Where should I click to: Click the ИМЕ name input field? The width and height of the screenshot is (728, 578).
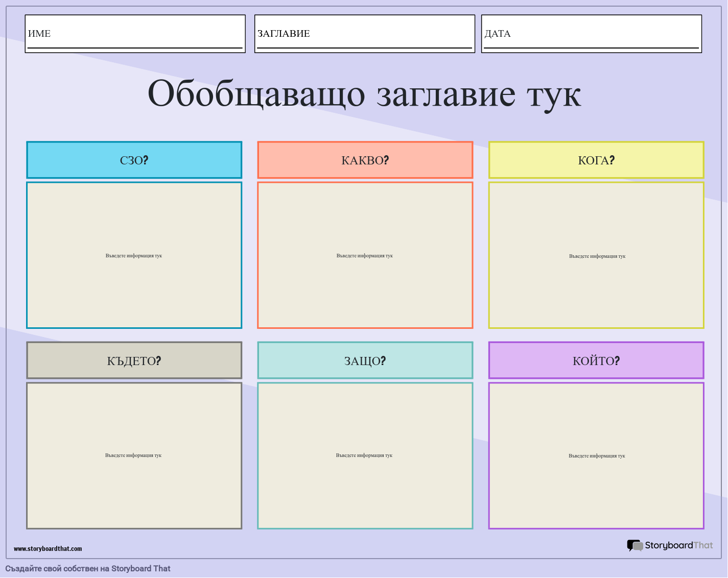coord(134,33)
